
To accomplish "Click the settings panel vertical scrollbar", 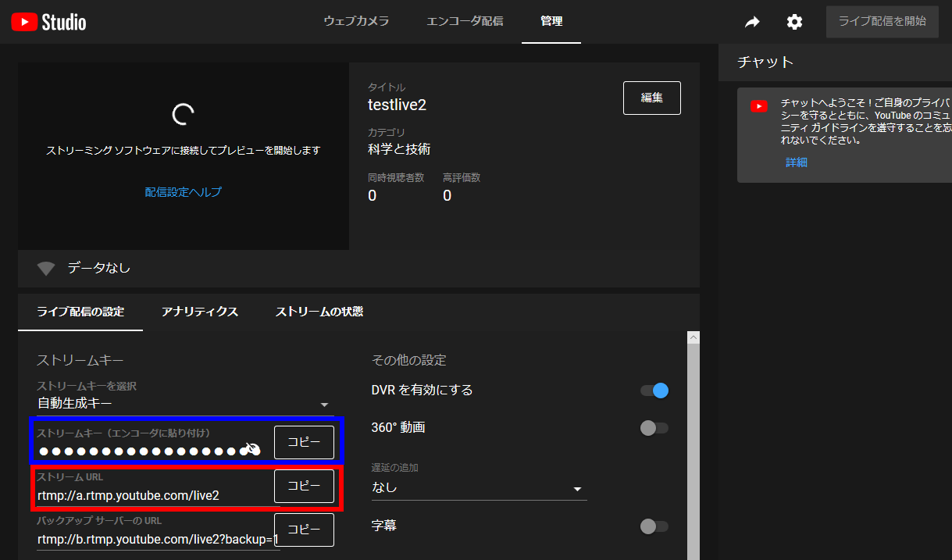I will pyautogui.click(x=693, y=445).
